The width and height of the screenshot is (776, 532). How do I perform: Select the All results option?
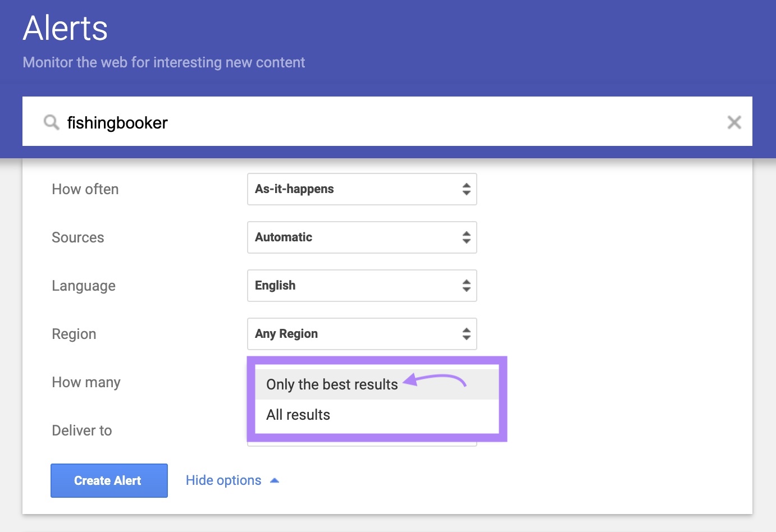(x=298, y=415)
